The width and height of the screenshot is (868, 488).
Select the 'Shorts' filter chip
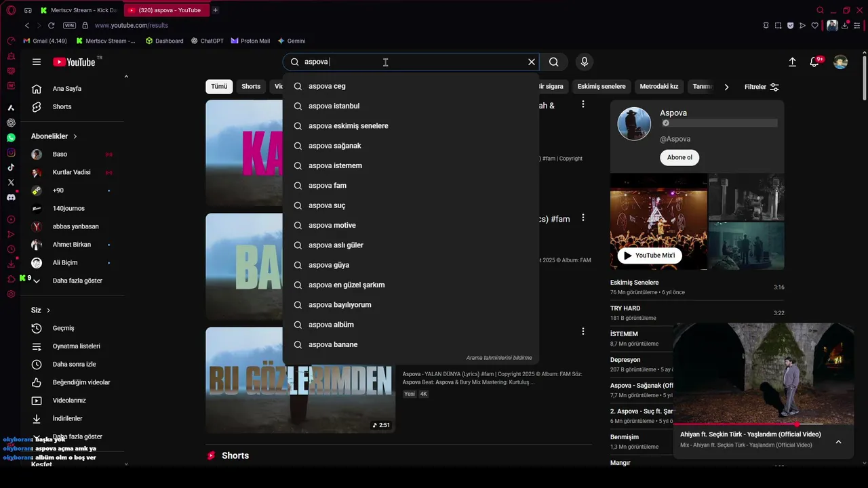(x=251, y=87)
